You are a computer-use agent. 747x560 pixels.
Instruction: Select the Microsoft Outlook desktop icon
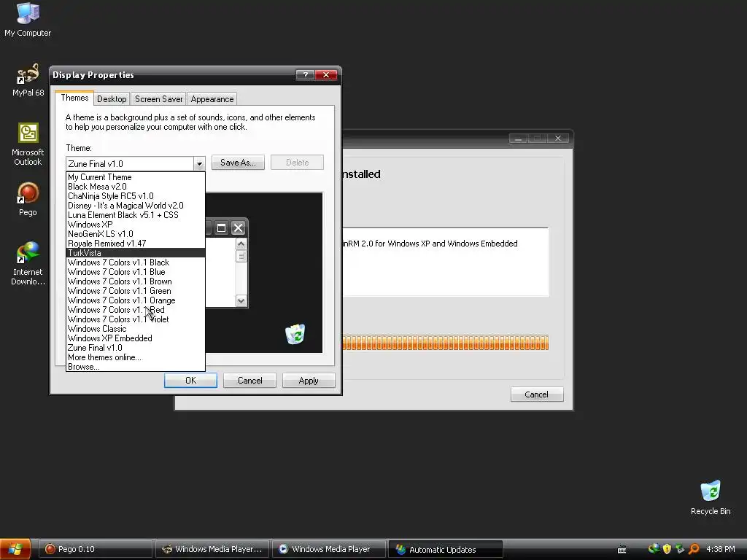[x=28, y=144]
